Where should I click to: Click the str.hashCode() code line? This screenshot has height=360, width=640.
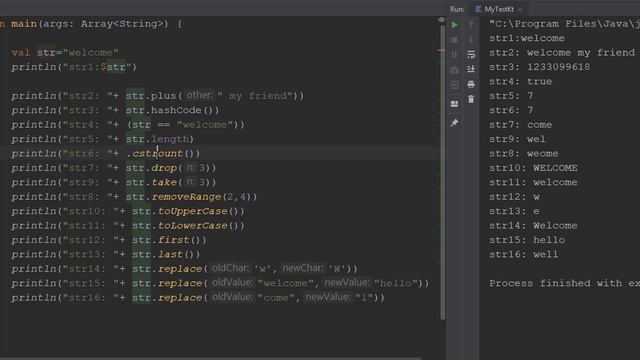click(x=115, y=110)
